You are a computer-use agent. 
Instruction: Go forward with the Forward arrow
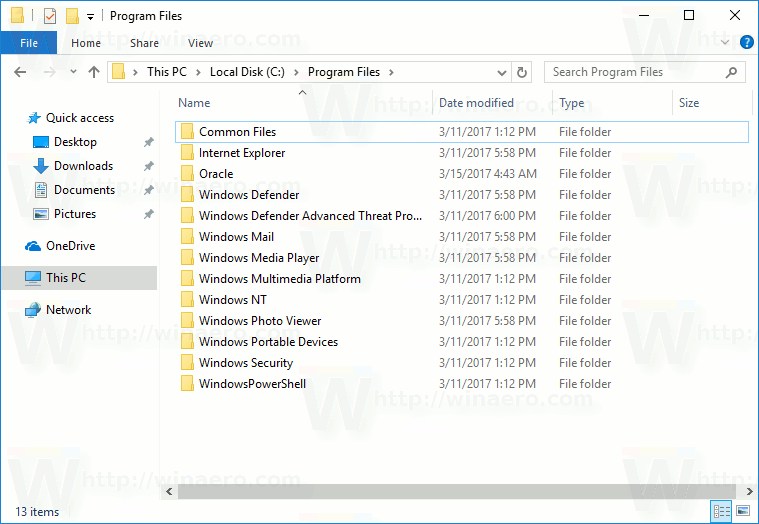click(49, 72)
